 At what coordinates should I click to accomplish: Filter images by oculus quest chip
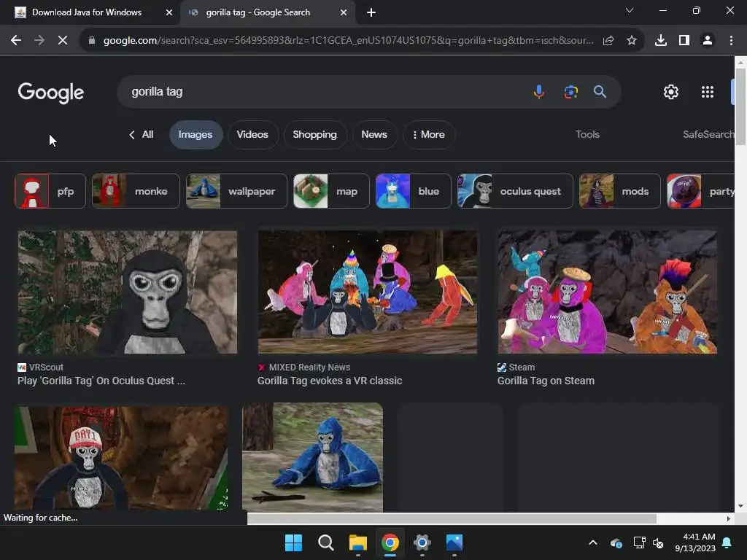515,191
